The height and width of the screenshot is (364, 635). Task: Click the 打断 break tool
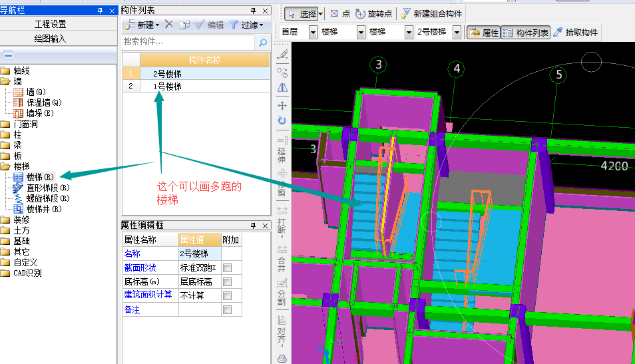pos(282,221)
